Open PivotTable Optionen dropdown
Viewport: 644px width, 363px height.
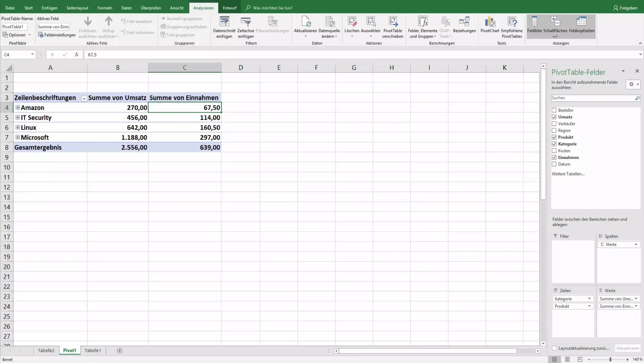(x=30, y=35)
